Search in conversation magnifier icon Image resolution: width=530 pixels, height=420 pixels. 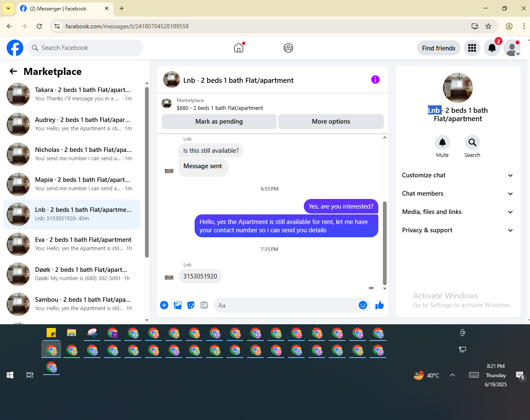pyautogui.click(x=472, y=142)
